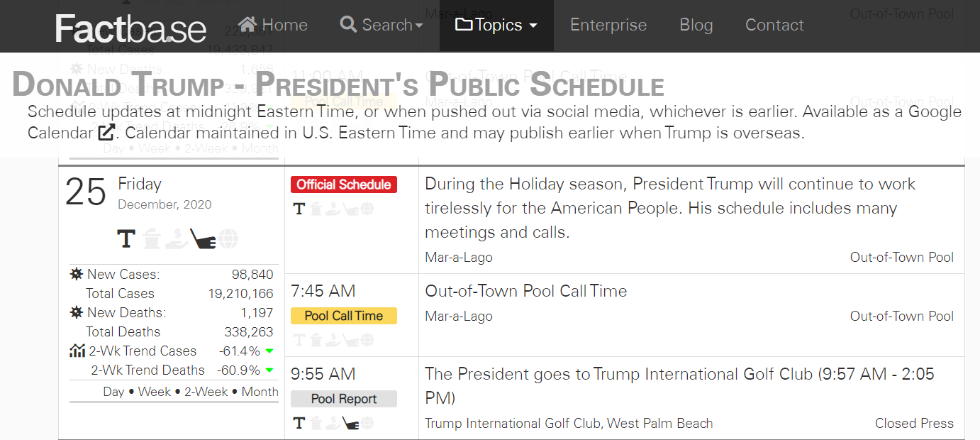The width and height of the screenshot is (980, 440).
Task: Open the Topics dropdown menu
Action: (x=496, y=26)
